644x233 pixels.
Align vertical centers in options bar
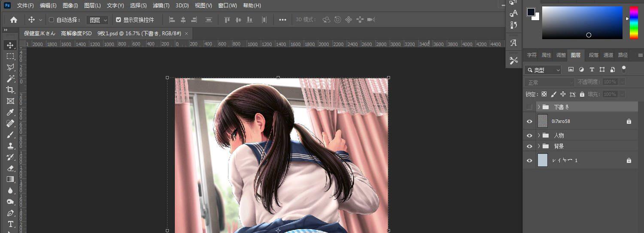(238, 20)
